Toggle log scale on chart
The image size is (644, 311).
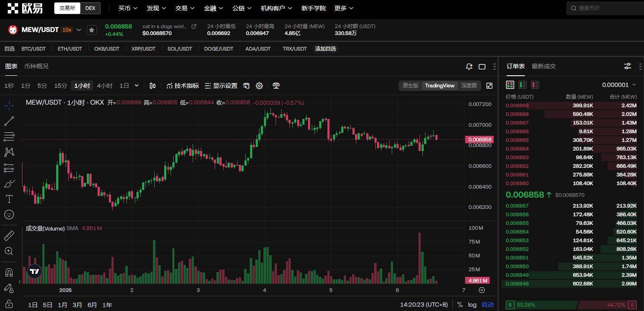point(472,305)
